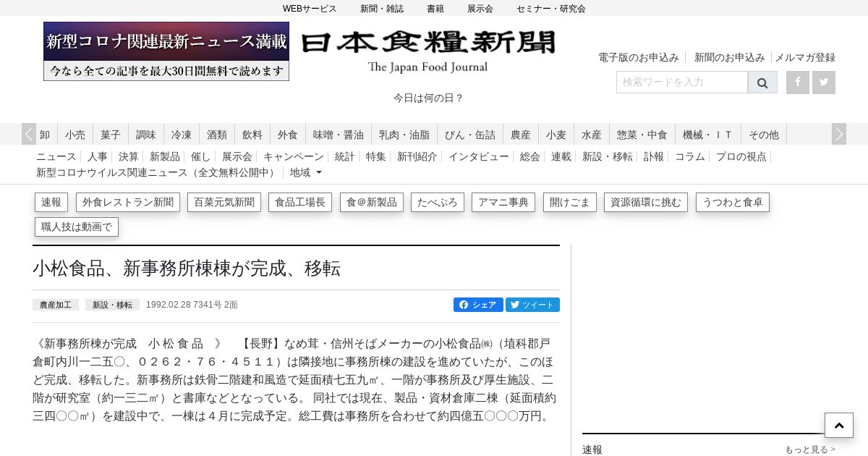Image resolution: width=868 pixels, height=456 pixels.
Task: Click the search magnifier icon button
Action: (x=762, y=83)
